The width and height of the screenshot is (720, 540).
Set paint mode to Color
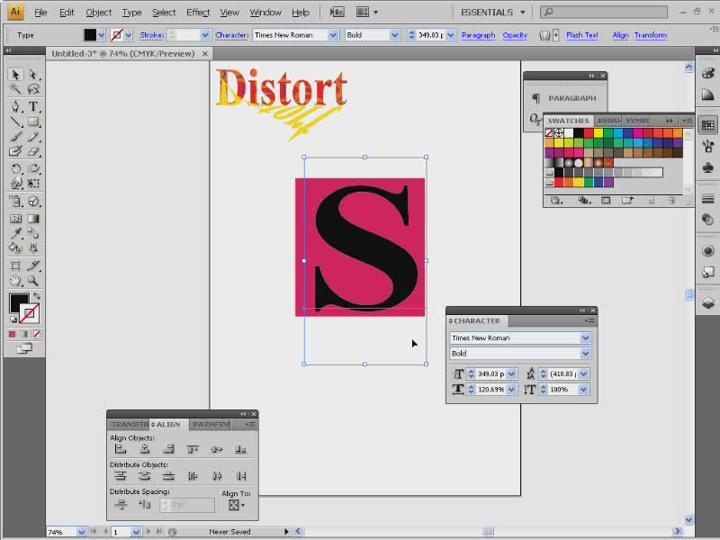(12, 334)
